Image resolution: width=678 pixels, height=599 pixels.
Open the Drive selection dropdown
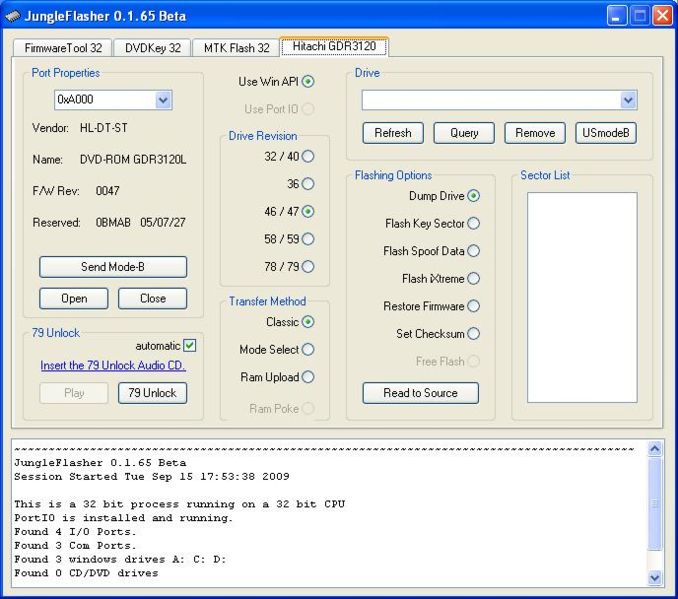click(628, 100)
